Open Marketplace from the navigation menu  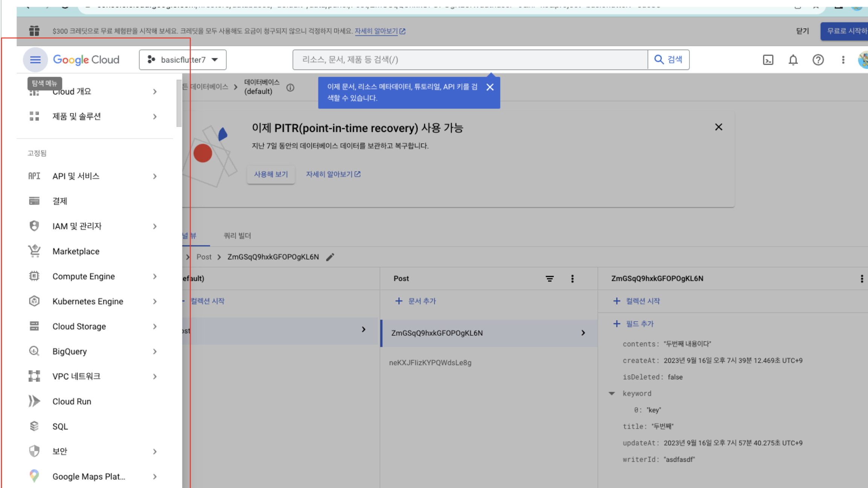[x=76, y=251]
